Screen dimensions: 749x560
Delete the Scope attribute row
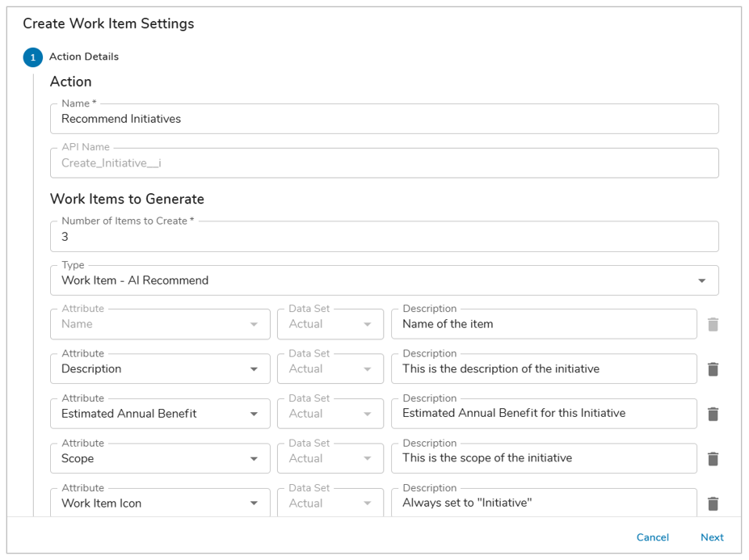[713, 459]
